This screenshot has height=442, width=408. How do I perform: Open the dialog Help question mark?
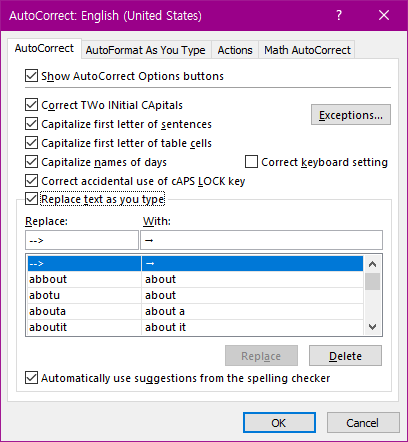coord(339,15)
